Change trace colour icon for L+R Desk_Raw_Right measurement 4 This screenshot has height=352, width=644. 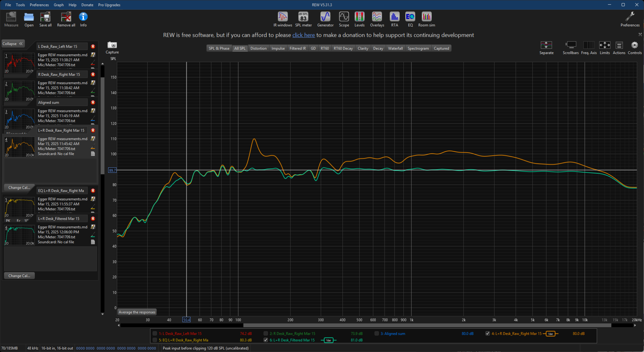[x=93, y=147]
